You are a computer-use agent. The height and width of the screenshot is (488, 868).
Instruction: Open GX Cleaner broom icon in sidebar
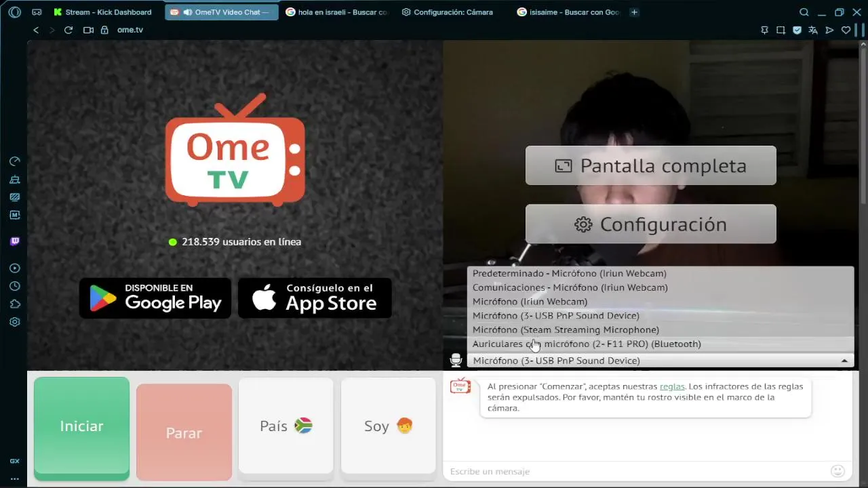[x=15, y=180]
